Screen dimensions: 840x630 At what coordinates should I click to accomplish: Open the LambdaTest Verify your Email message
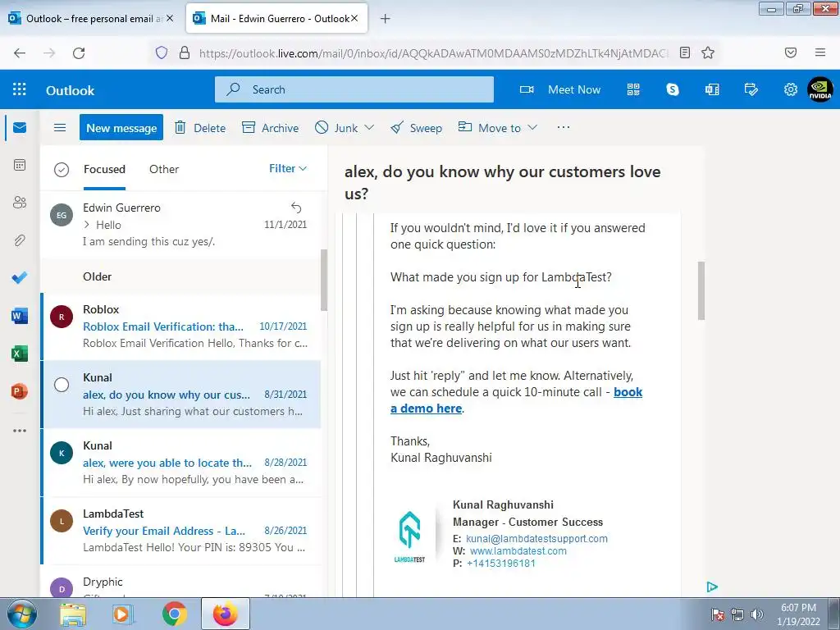180,531
